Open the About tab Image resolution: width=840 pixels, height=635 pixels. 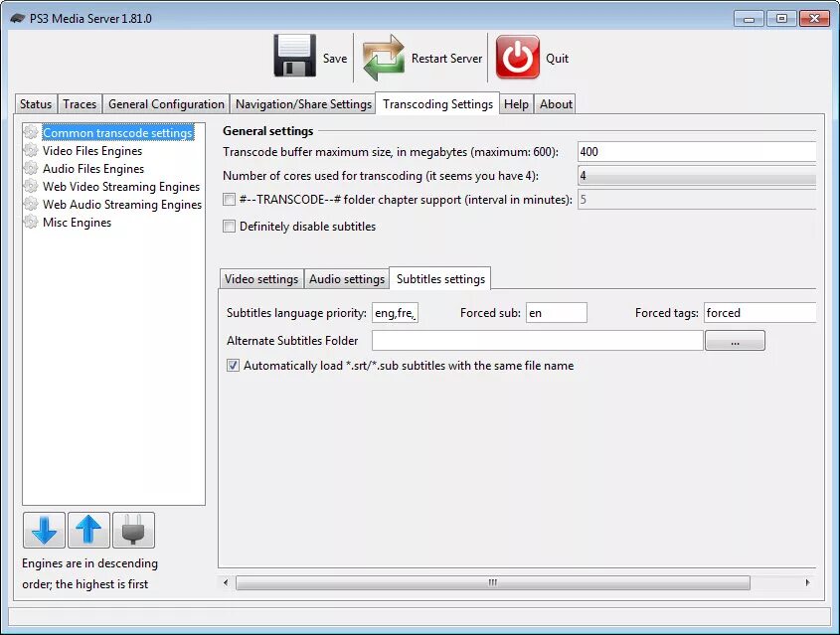pos(556,104)
